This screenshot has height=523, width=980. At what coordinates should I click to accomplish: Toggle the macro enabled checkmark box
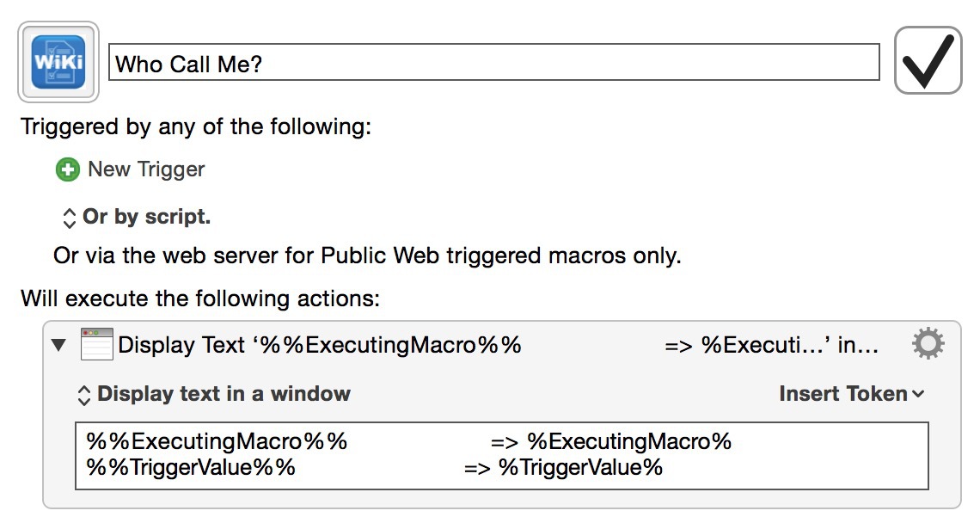coord(928,60)
